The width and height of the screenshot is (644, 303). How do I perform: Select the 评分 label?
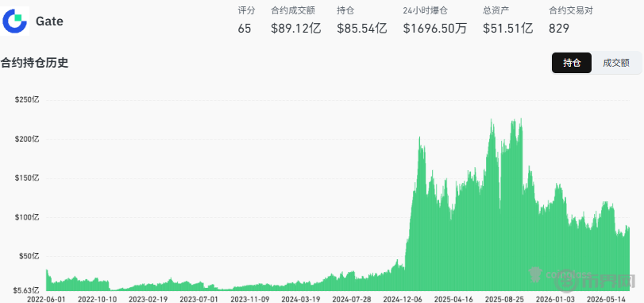coord(246,10)
